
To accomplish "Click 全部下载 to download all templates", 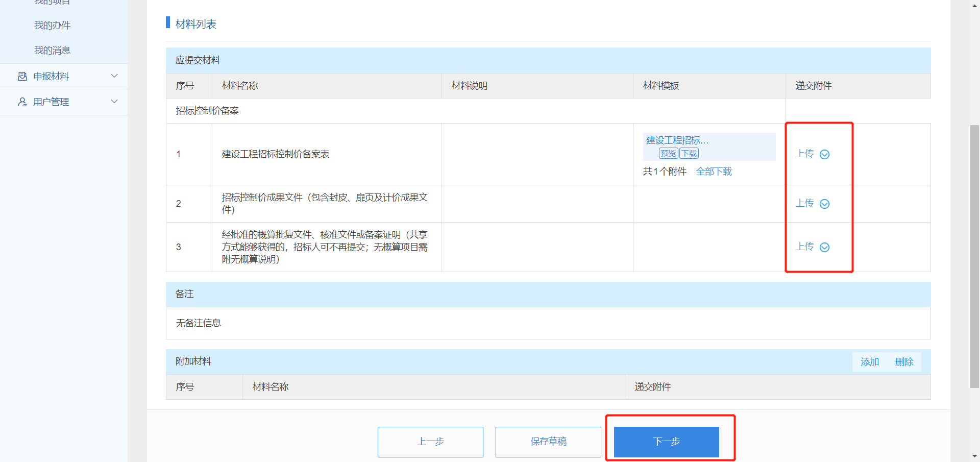I will (x=714, y=172).
